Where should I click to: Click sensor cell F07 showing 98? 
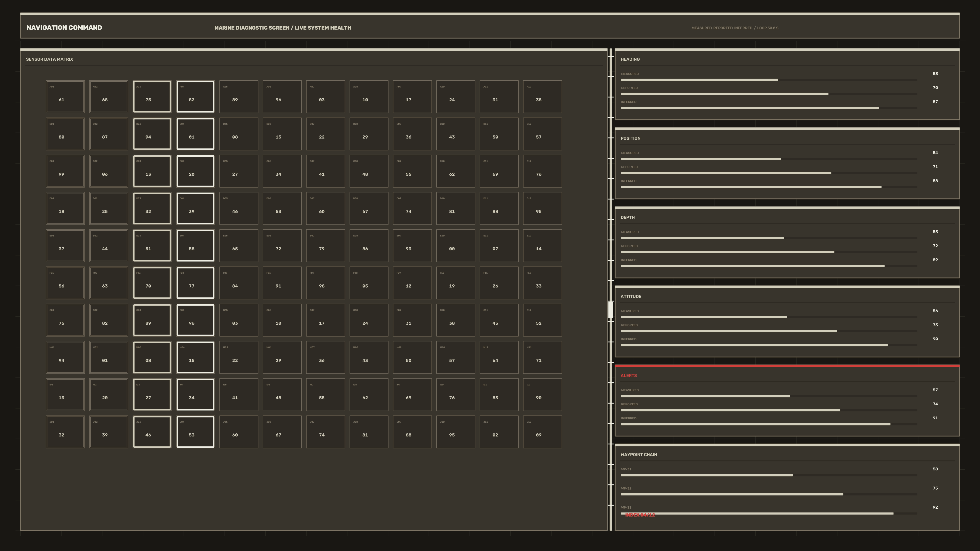coord(325,283)
